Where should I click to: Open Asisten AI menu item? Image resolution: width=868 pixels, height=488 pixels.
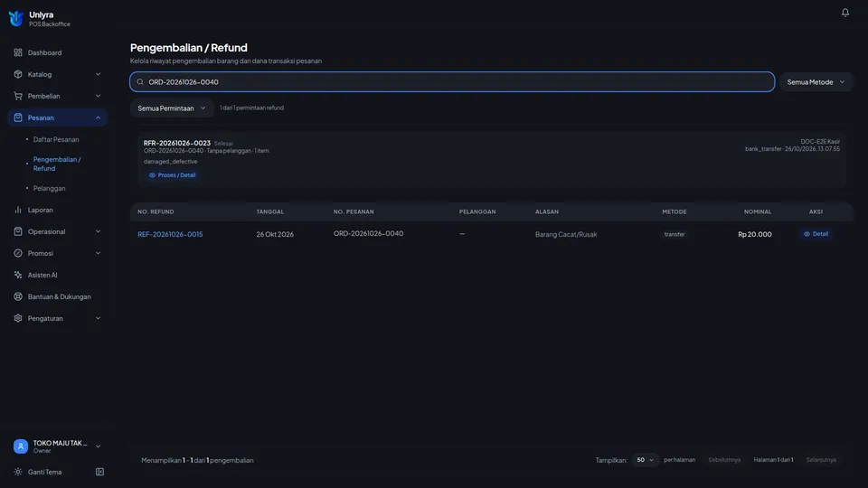coord(58,275)
